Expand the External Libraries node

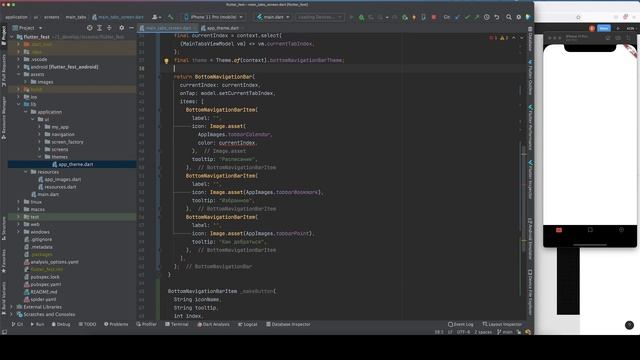pos(12,307)
